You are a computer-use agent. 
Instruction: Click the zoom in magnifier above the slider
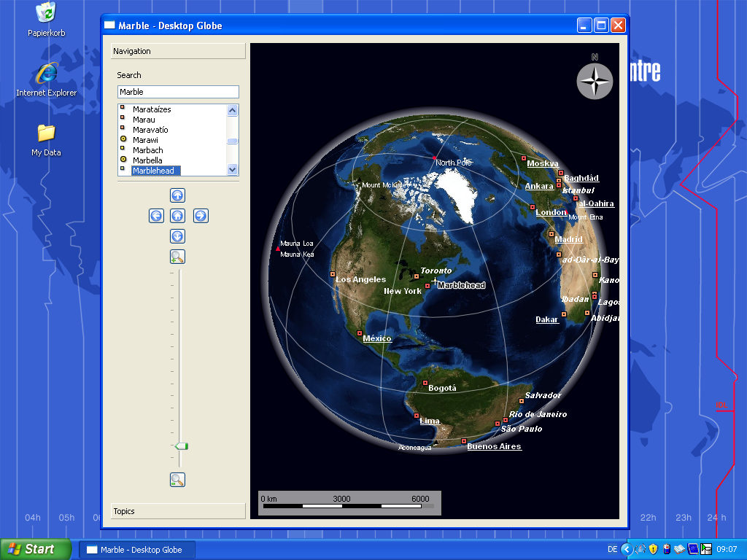(x=177, y=257)
